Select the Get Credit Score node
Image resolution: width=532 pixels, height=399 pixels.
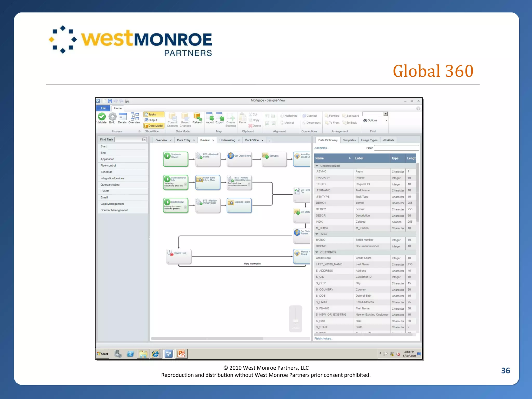[239, 159]
